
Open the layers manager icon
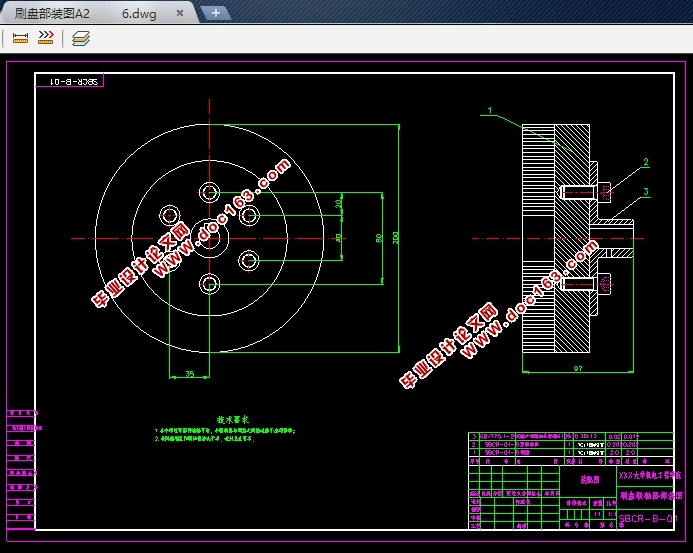(x=80, y=38)
